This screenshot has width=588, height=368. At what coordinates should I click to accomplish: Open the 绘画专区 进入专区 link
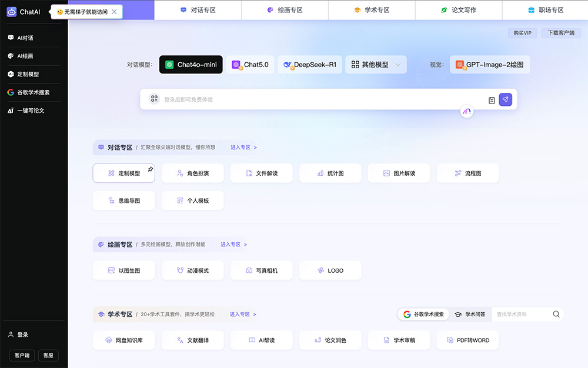point(233,245)
